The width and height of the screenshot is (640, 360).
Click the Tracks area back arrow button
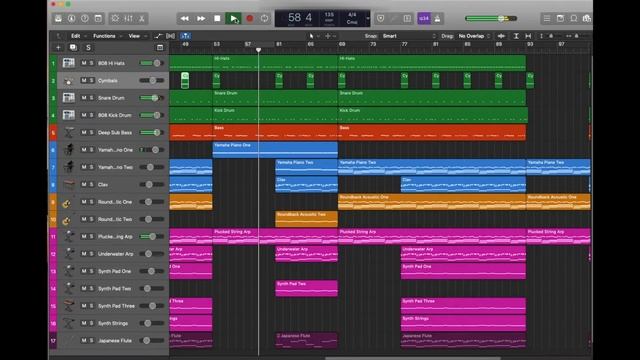pos(59,36)
